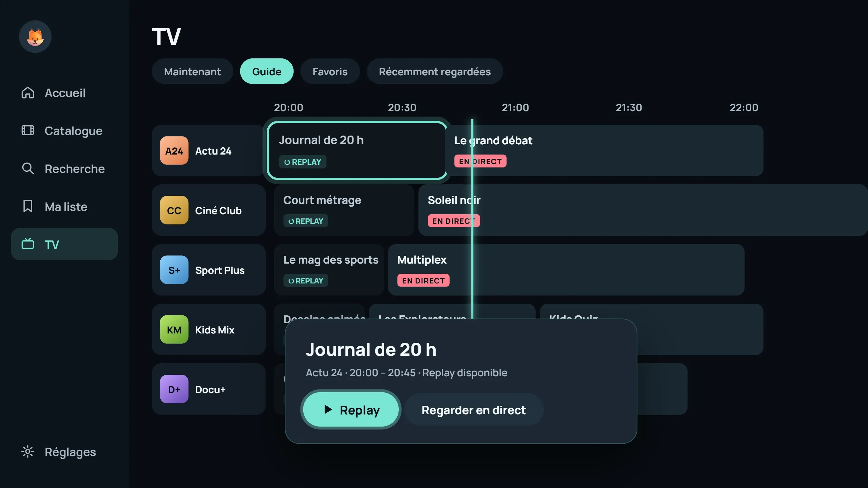The image size is (868, 488).
Task: Start Replay of Journal de 20 h
Action: click(x=351, y=410)
